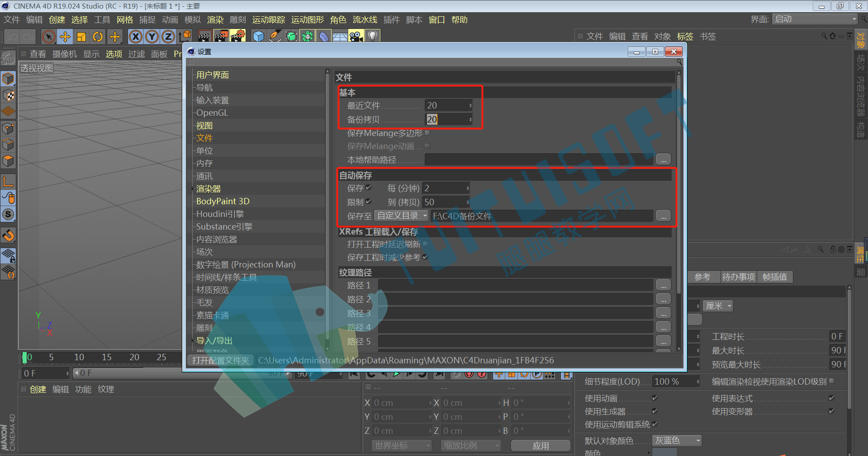
Task: Toggle the 限制 limit checkbox
Action: pyautogui.click(x=368, y=202)
